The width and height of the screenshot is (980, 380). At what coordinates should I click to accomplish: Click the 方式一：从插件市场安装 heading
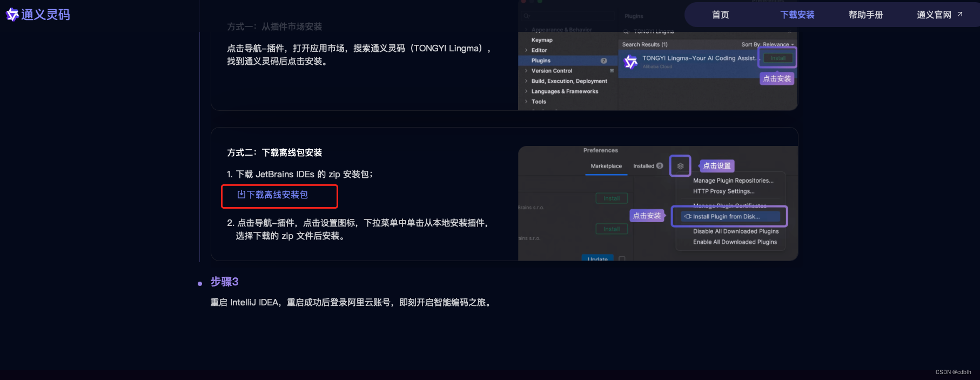pyautogui.click(x=274, y=26)
